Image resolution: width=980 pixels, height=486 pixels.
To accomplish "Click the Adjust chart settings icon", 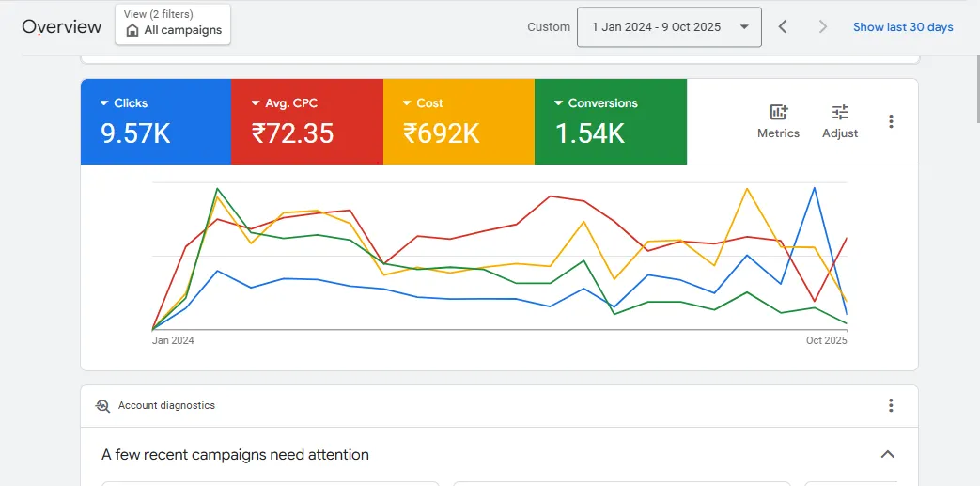I will coord(840,113).
